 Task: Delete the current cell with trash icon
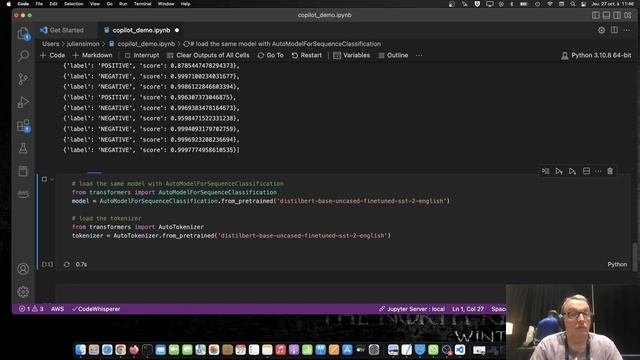pyautogui.click(x=610, y=171)
